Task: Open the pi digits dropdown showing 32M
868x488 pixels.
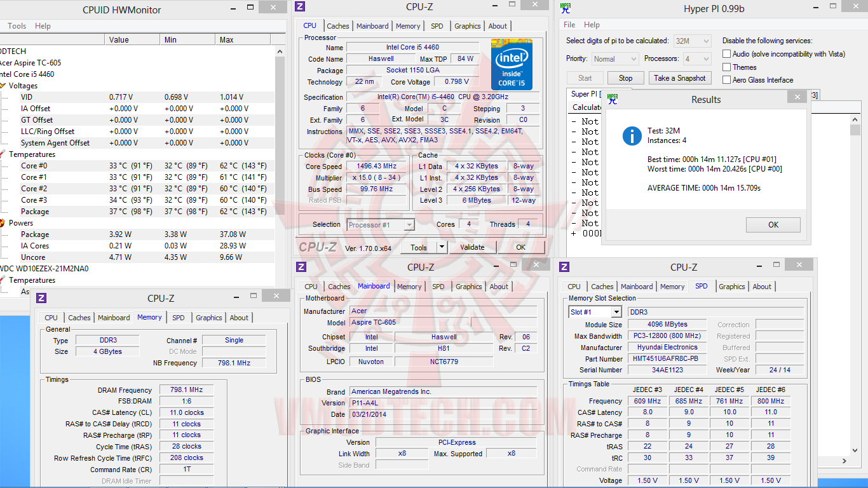Action: tap(692, 41)
